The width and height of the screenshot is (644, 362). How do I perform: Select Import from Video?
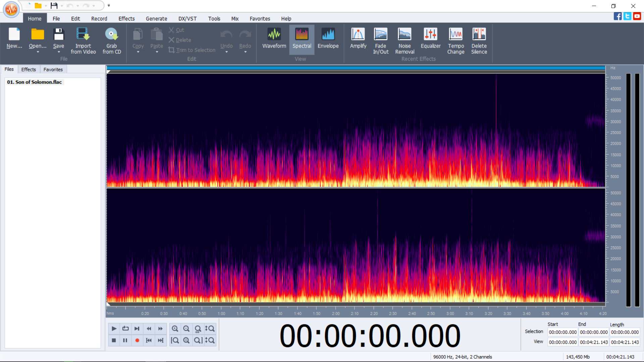click(83, 41)
